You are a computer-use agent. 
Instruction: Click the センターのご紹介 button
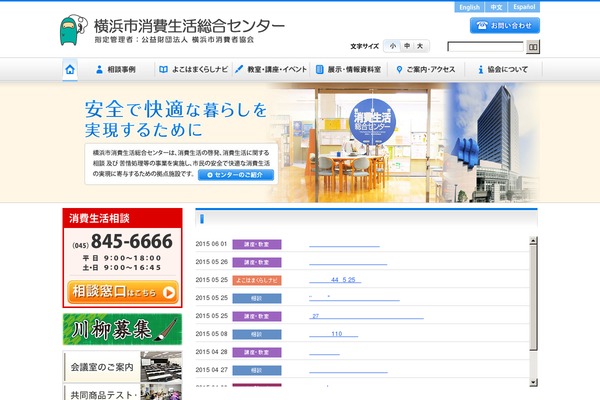click(x=236, y=175)
